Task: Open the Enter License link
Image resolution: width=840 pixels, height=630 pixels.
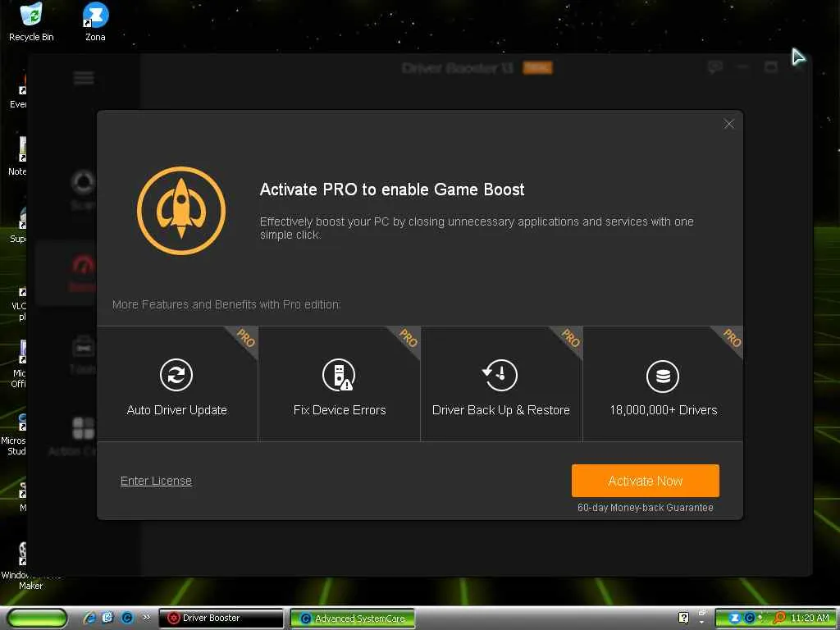Action: pos(156,481)
